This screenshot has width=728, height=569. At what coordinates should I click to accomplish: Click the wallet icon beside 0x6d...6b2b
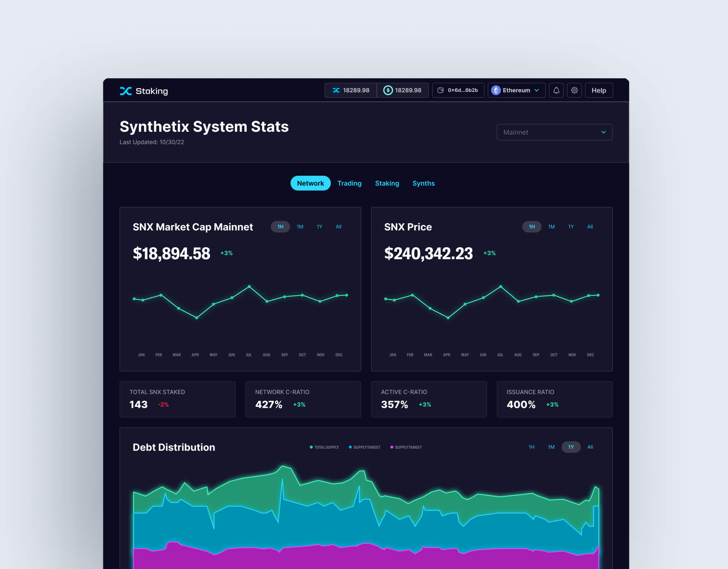click(x=440, y=90)
